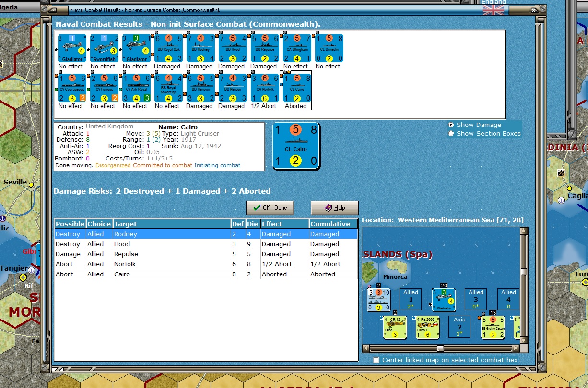Choose the CV Furious carrier counter

(103, 88)
